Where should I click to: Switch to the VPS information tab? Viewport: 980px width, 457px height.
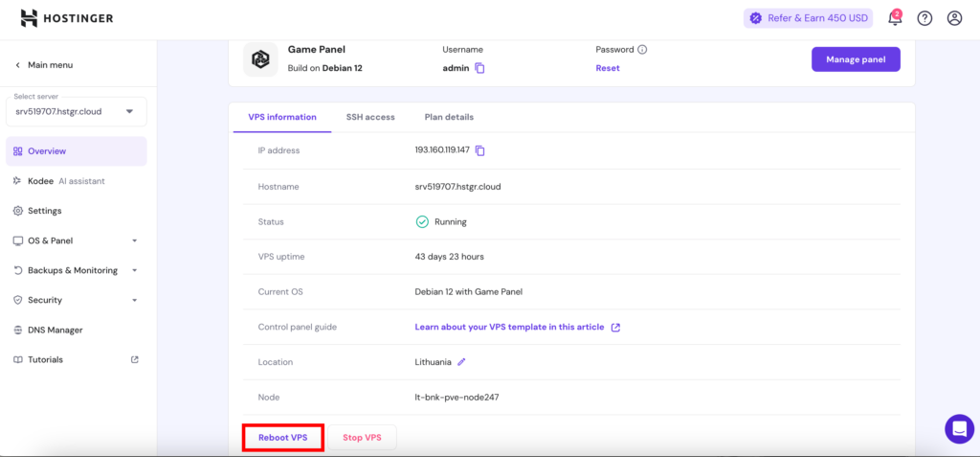(x=282, y=117)
